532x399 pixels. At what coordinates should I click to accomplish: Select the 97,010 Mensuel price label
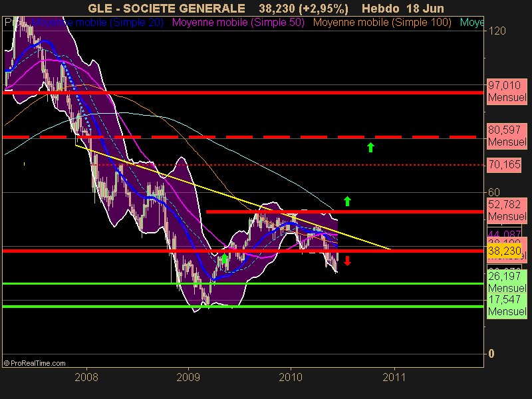[x=507, y=91]
